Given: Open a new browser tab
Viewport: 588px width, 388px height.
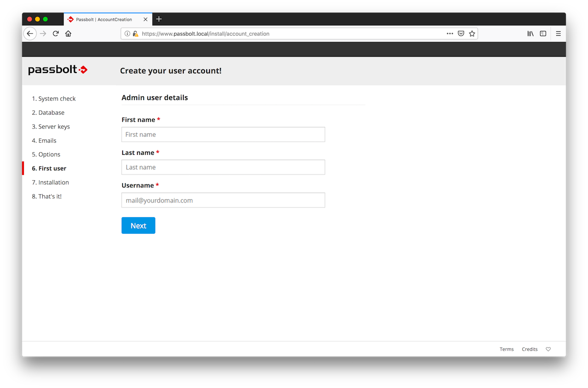Looking at the screenshot, I should coord(159,19).
